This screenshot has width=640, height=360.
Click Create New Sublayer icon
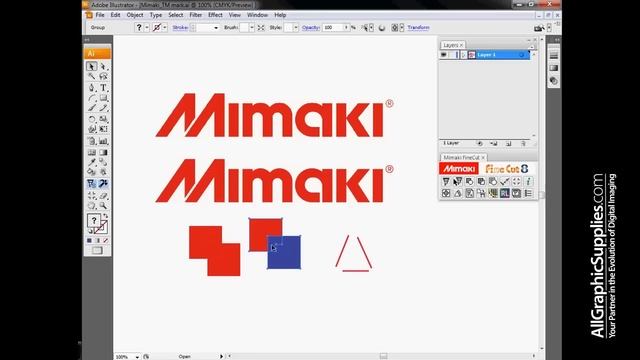[x=494, y=144]
